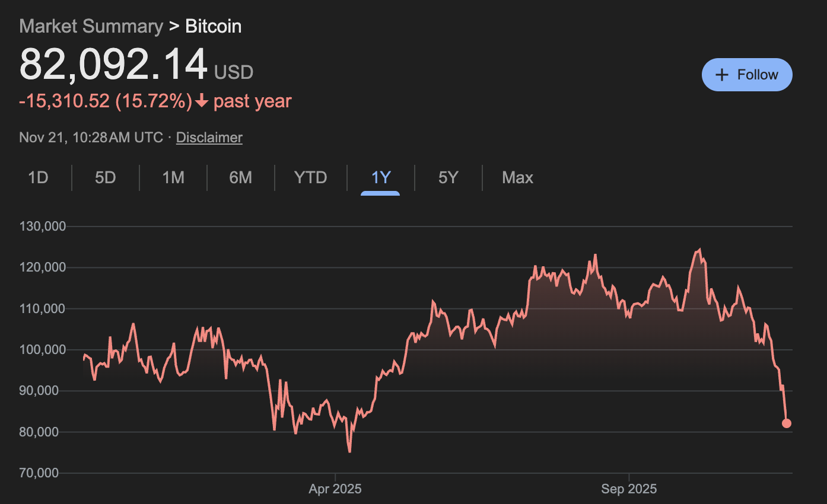827x504 pixels.
Task: Select the Max chart period
Action: coord(517,177)
